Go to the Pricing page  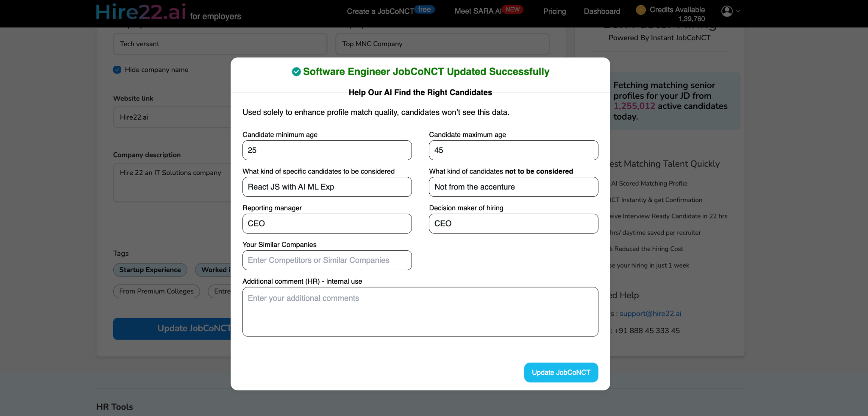coord(554,11)
